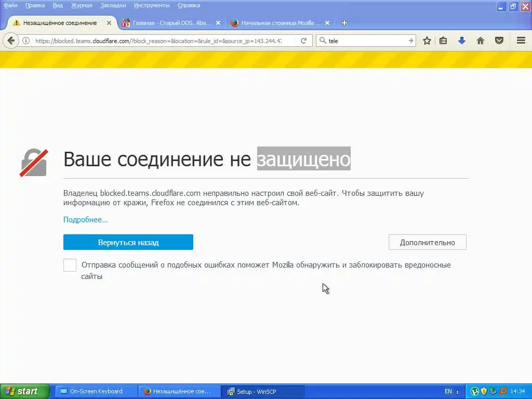Image resolution: width=532 pixels, height=399 pixels.
Task: Click the orange magnifier tray icon
Action: point(503,392)
